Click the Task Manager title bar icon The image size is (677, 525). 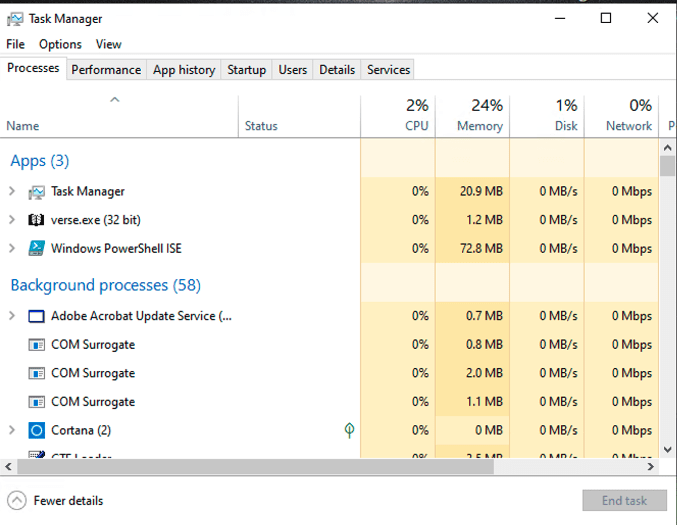click(15, 19)
